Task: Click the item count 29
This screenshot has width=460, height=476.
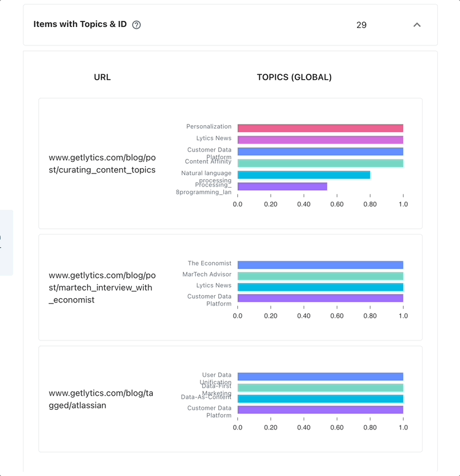Action: coord(361,25)
